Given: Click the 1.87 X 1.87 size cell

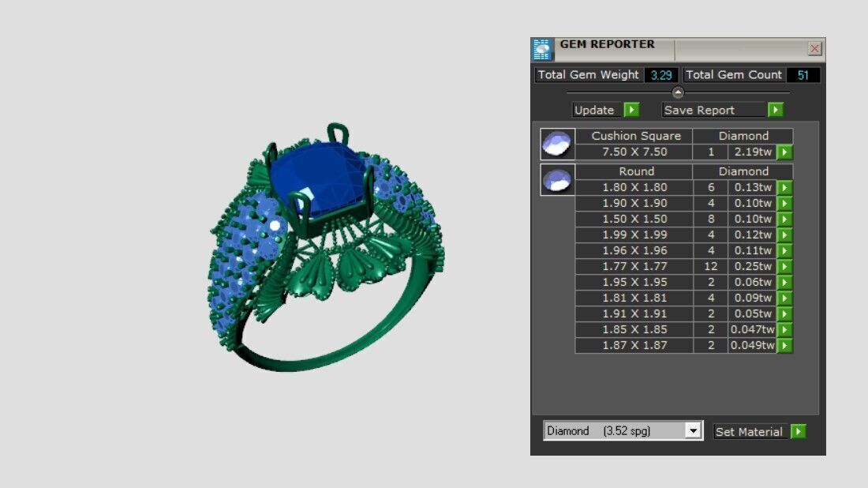Looking at the screenshot, I should coord(634,345).
